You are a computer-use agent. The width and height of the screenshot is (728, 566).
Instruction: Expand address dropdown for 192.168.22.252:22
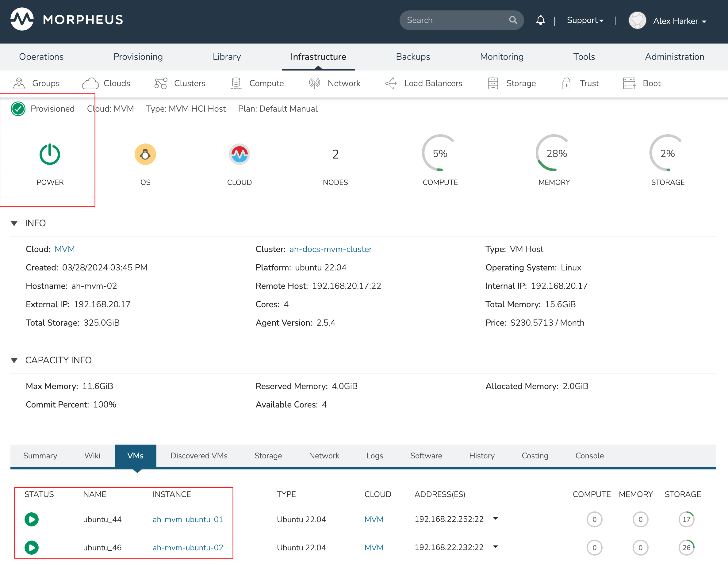[495, 518]
